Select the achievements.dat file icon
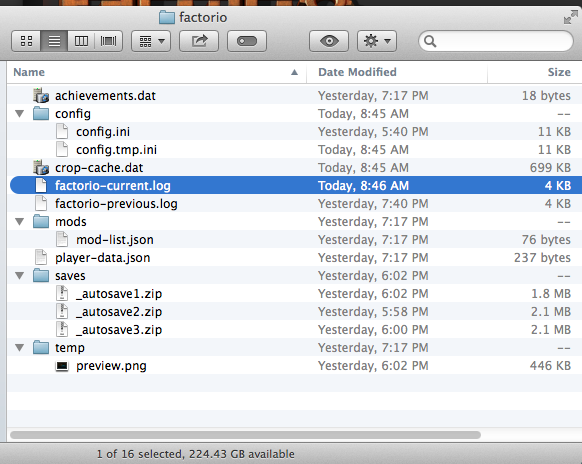The image size is (582, 464). pos(41,95)
